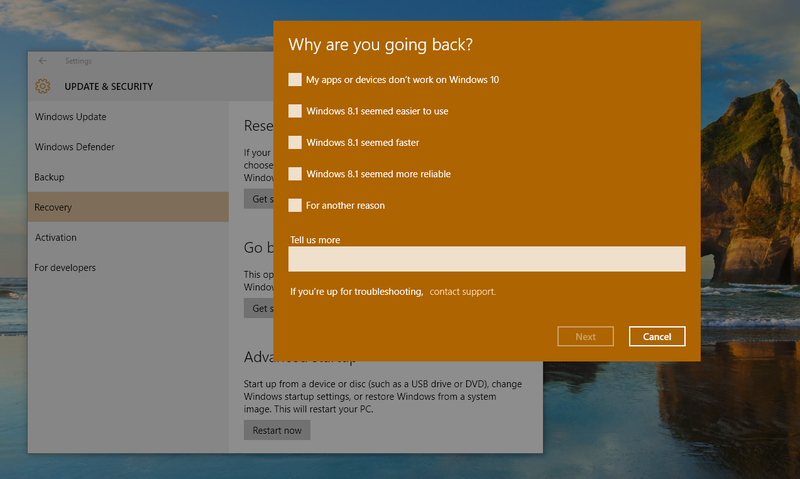
Task: Click the Update & Security gear icon
Action: [x=43, y=86]
